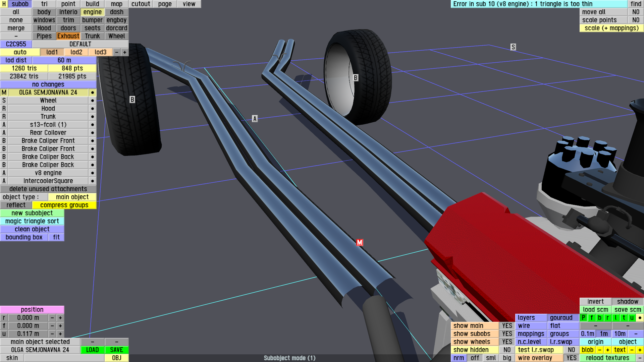Image resolution: width=644 pixels, height=362 pixels.
Task: Click the dot button next to Hood
Action: (92, 109)
